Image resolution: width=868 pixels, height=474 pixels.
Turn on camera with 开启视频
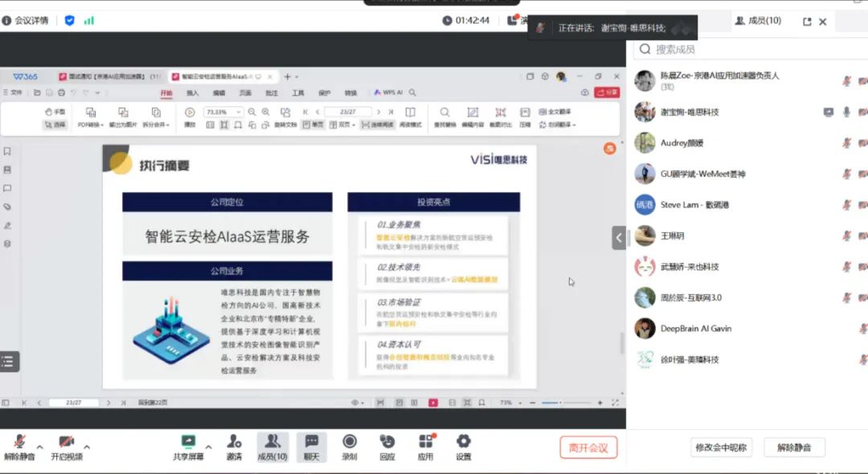pos(67,447)
